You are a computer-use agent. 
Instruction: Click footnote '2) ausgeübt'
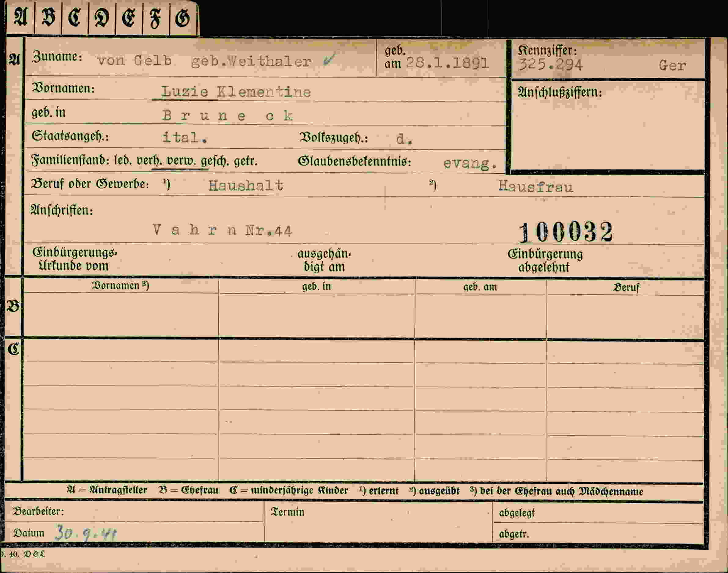434,491
